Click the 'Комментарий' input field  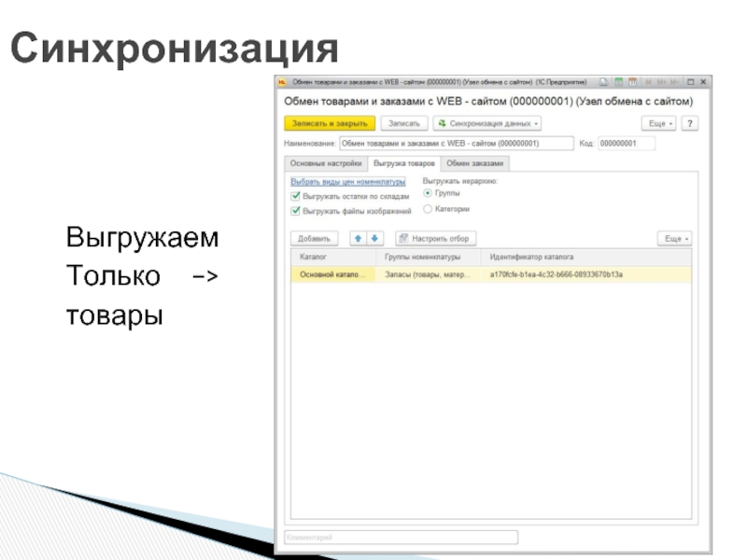(402, 538)
